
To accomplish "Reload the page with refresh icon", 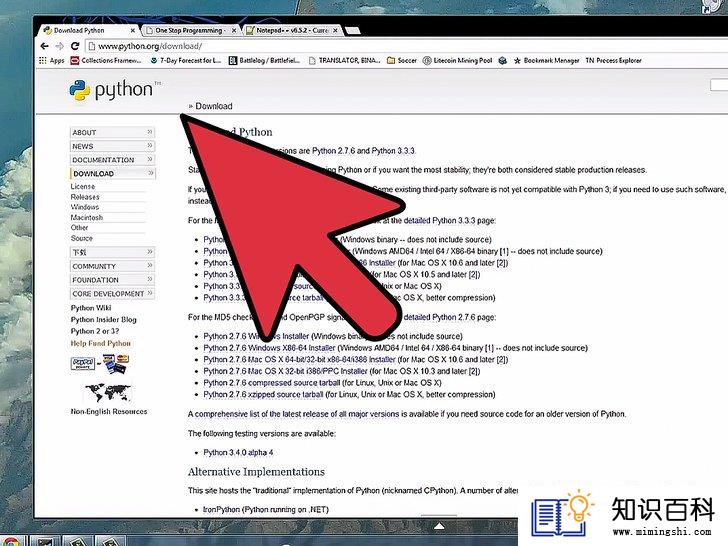I will 75,46.
